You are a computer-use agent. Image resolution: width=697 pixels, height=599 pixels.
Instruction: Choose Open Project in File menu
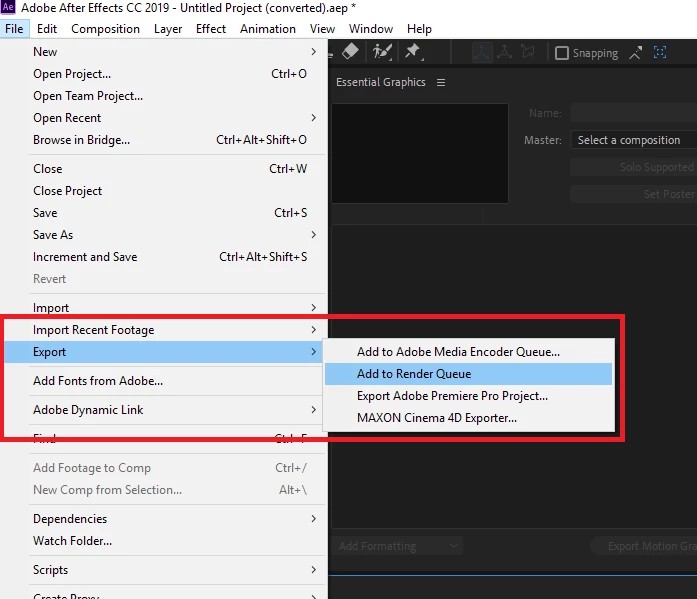pyautogui.click(x=163, y=74)
